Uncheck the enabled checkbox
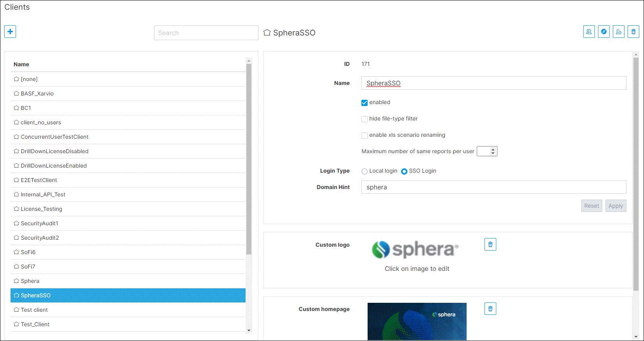Viewport: 644px width, 341px height. click(x=364, y=103)
